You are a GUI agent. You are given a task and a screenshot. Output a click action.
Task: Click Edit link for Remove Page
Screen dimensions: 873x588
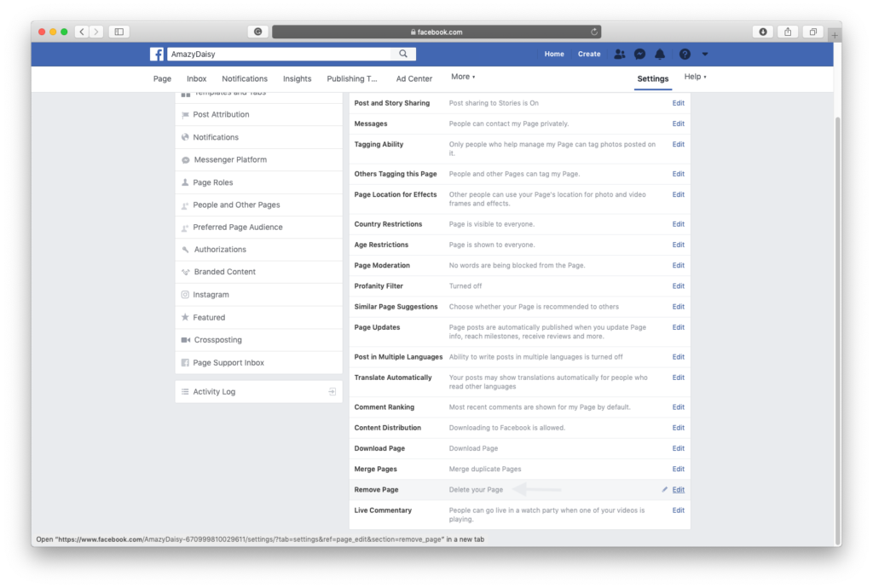tap(678, 490)
